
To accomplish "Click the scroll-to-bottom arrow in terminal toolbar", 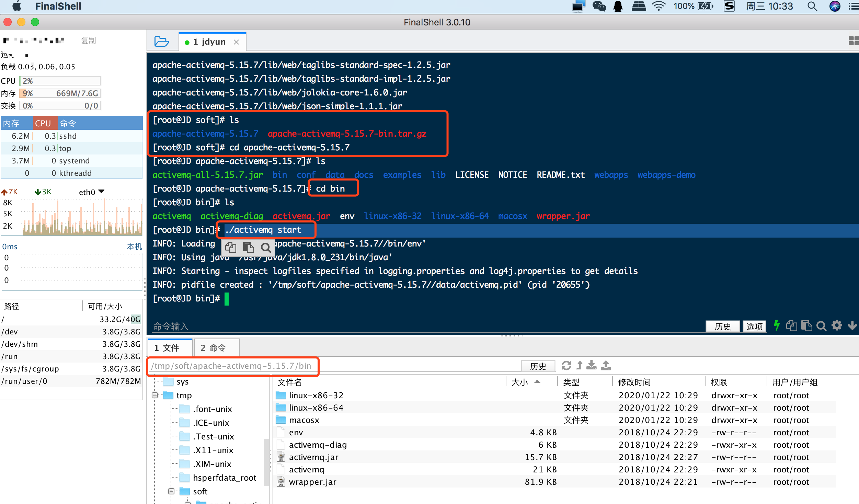I will (852, 325).
